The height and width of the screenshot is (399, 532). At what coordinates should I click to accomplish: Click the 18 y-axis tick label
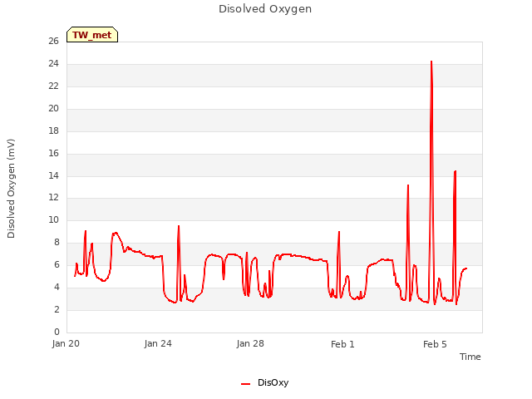point(53,131)
